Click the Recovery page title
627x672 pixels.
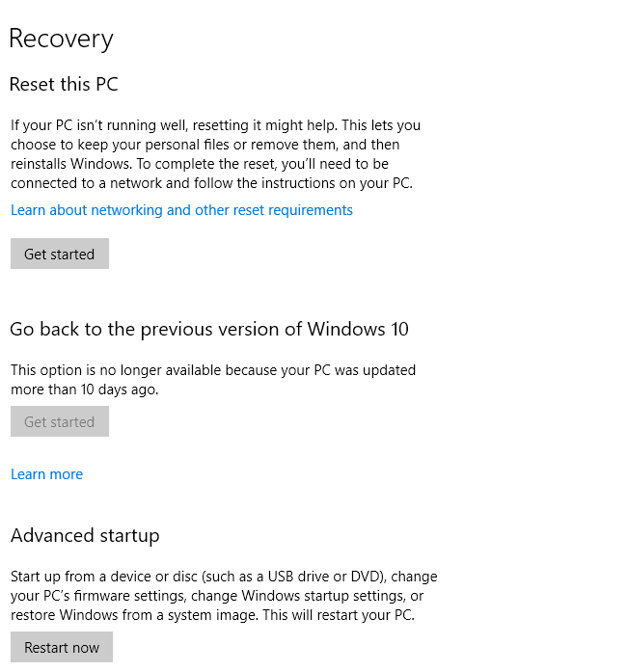tap(61, 39)
